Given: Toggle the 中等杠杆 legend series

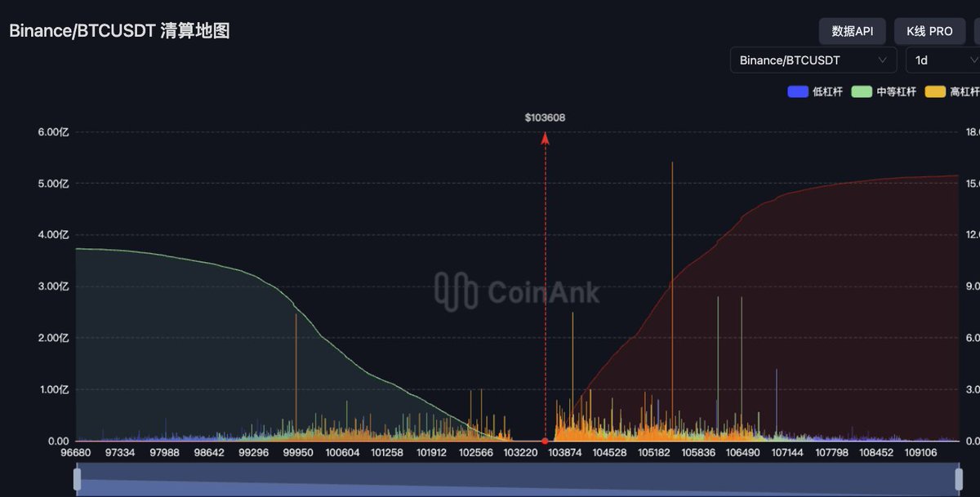Looking at the screenshot, I should (x=884, y=92).
